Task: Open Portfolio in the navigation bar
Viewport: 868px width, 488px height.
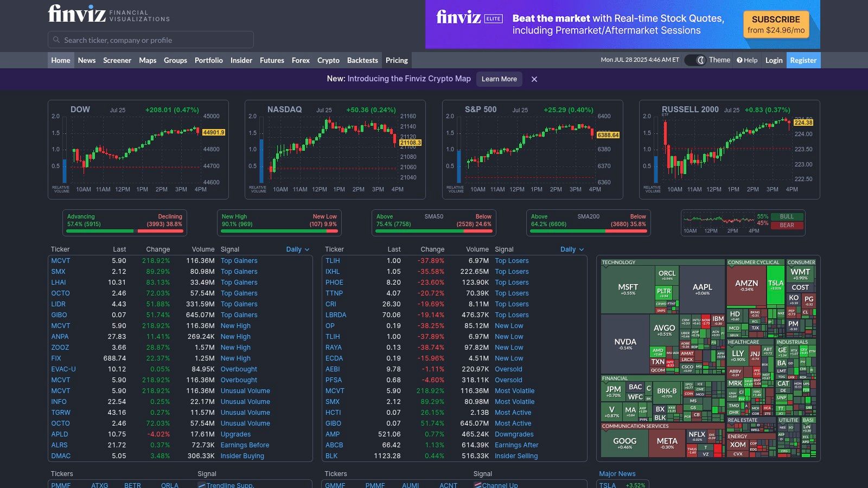Action: (209, 60)
